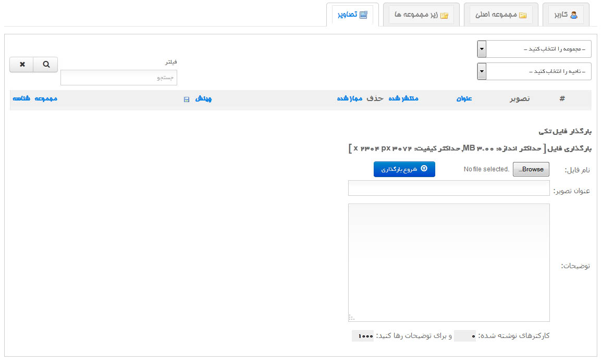Sort by the مجاز شده column
Viewport: 602px width, 364px height.
pos(350,99)
